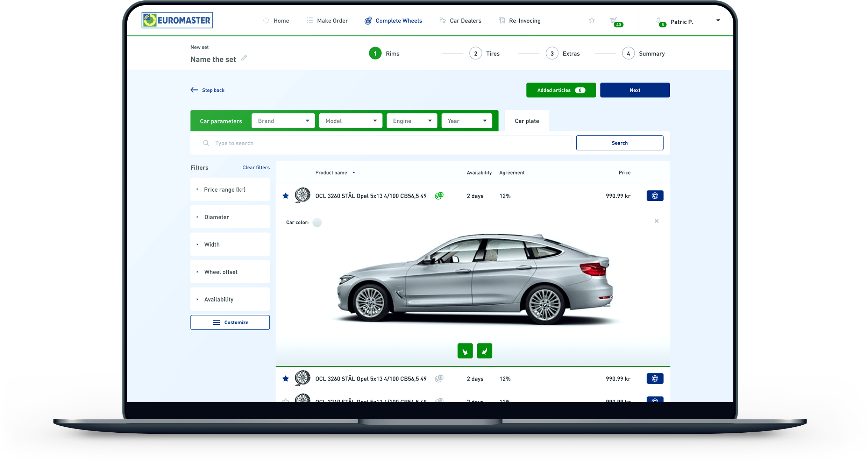
Task: Click first product's rim thumbnail
Action: tap(303, 195)
